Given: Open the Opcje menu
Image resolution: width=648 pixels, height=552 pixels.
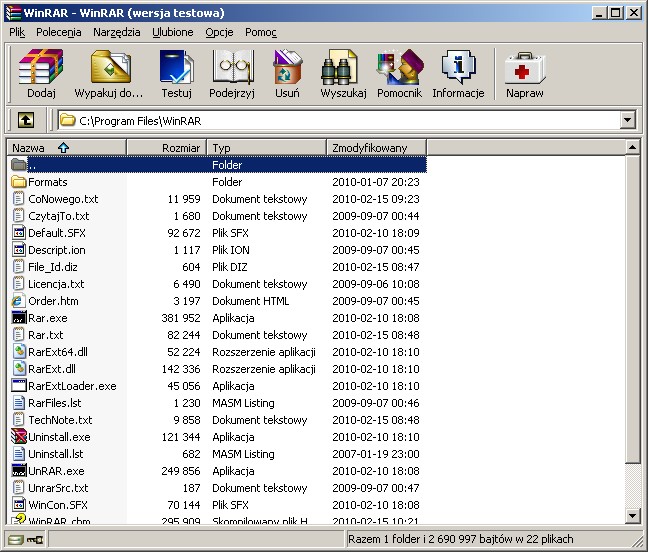Looking at the screenshot, I should [219, 32].
